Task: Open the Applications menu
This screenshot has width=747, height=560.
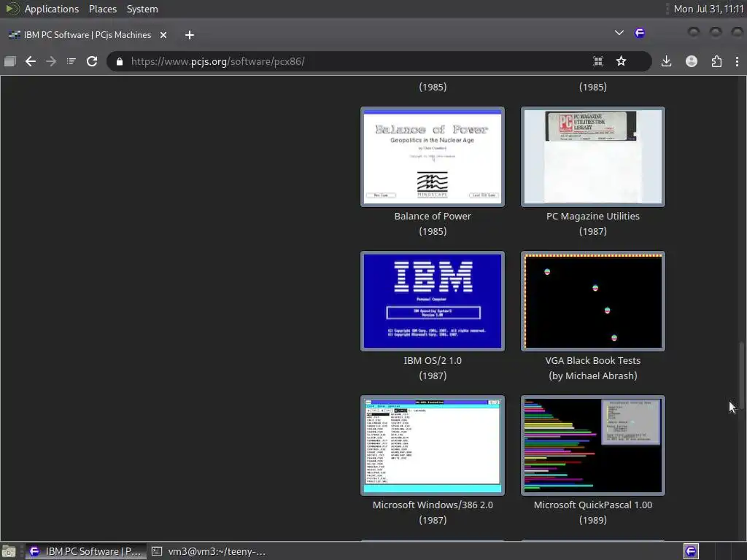Action: coord(52,9)
